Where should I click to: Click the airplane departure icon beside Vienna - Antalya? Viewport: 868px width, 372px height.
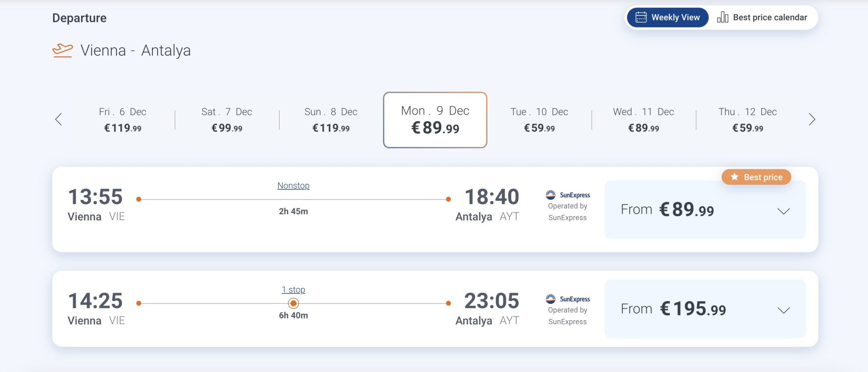62,51
